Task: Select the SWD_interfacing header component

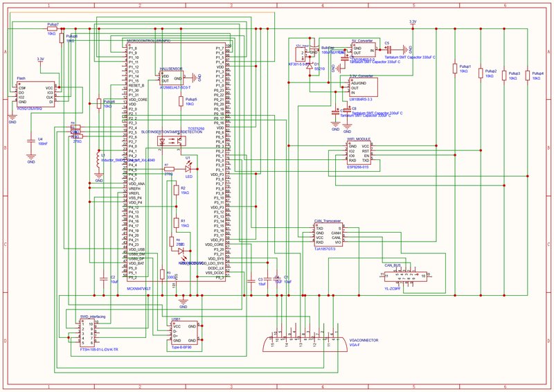Action: (88, 332)
